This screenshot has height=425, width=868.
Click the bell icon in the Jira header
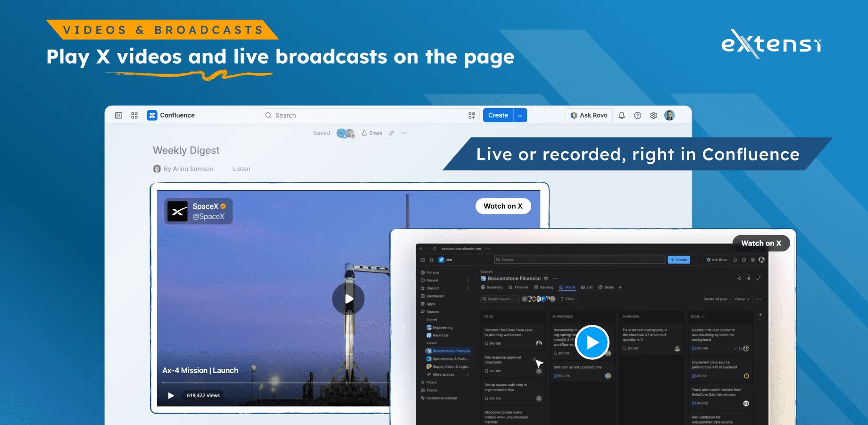pos(735,260)
